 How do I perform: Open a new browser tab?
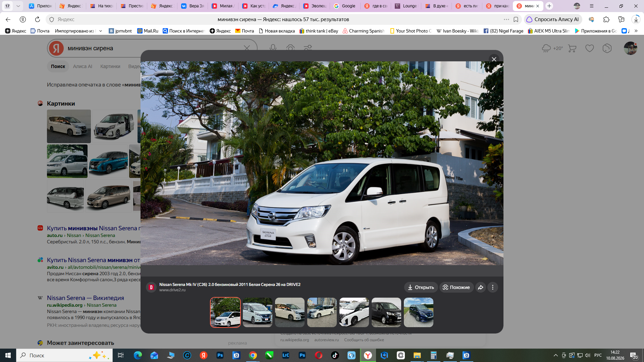click(x=549, y=6)
